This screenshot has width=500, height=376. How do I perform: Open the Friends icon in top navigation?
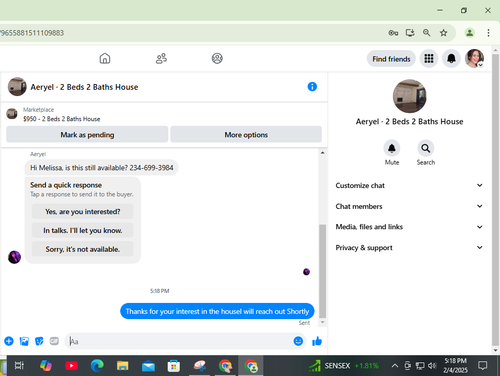point(161,58)
